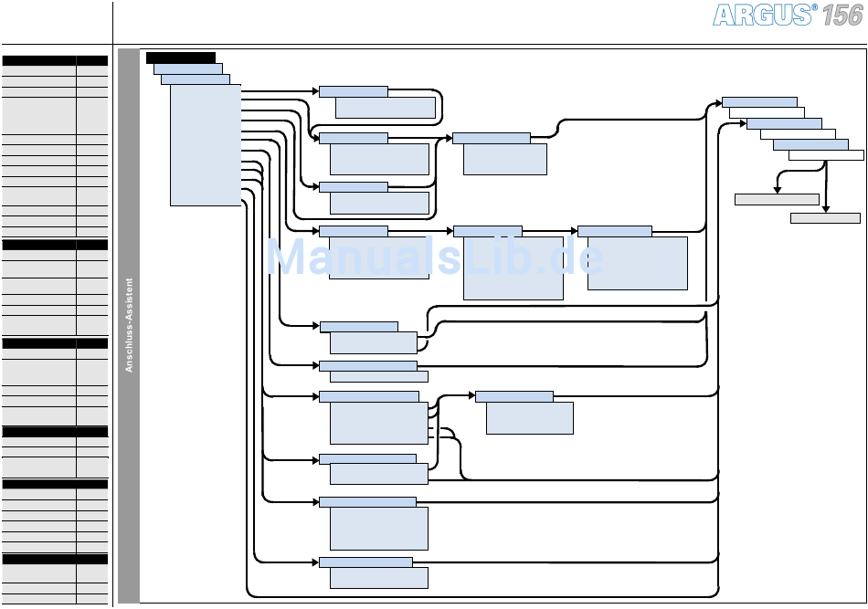Click the ARGUS 156 logo
Viewport: 868px width, 609px height.
[x=788, y=15]
